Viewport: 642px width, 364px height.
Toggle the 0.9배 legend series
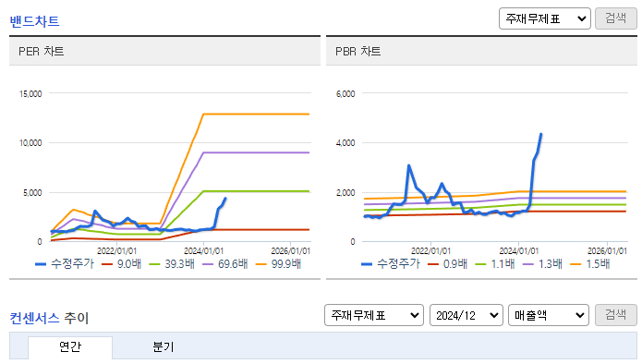pyautogui.click(x=447, y=264)
